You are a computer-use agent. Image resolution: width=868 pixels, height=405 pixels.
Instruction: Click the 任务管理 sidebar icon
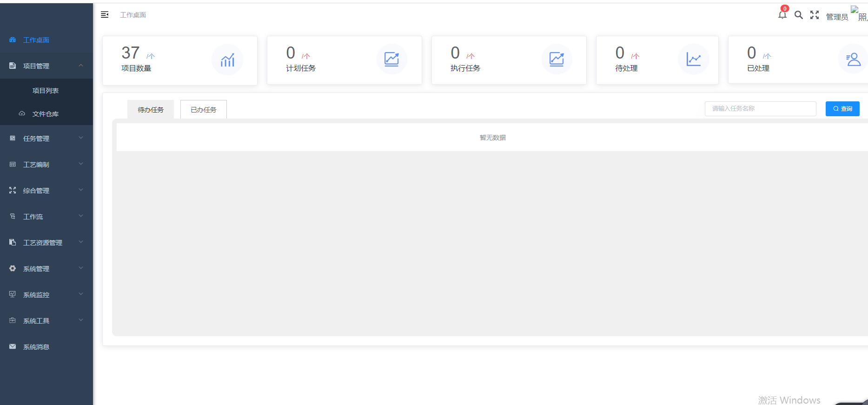(x=13, y=139)
